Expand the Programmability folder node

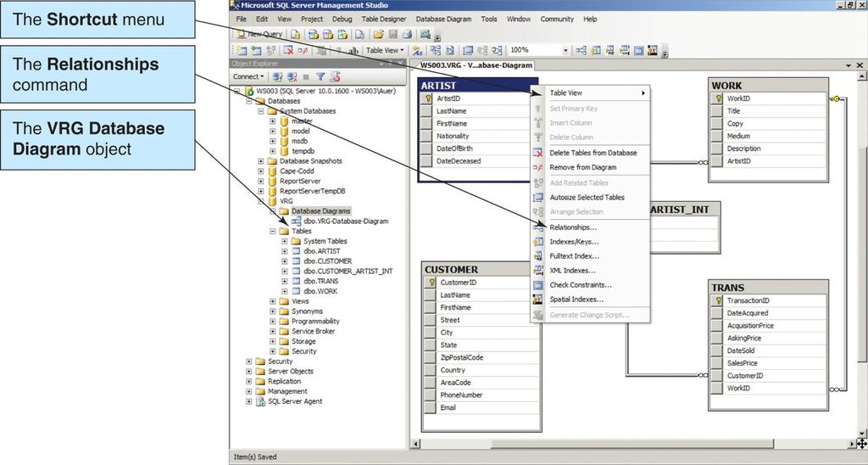tap(272, 321)
